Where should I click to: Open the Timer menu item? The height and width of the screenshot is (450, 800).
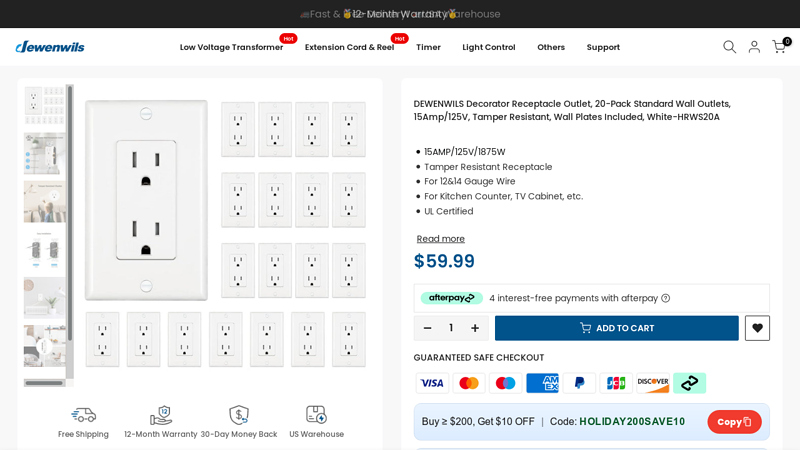[x=428, y=47]
